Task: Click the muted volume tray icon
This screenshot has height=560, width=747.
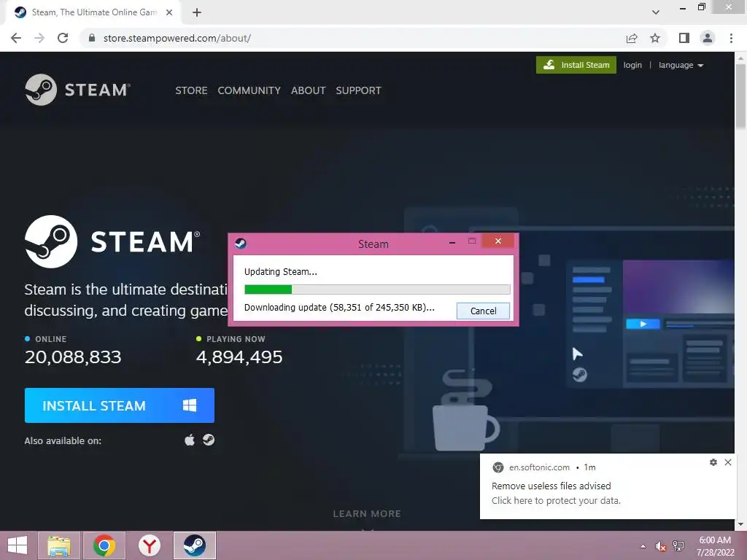Action: click(x=661, y=546)
